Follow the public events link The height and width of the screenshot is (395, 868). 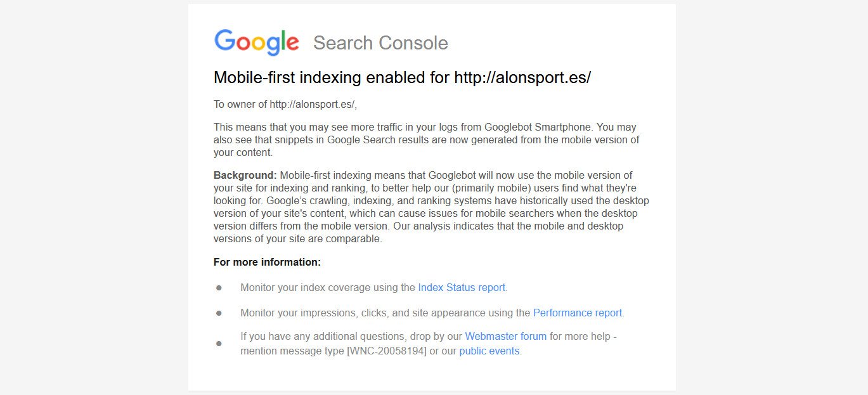pyautogui.click(x=489, y=351)
